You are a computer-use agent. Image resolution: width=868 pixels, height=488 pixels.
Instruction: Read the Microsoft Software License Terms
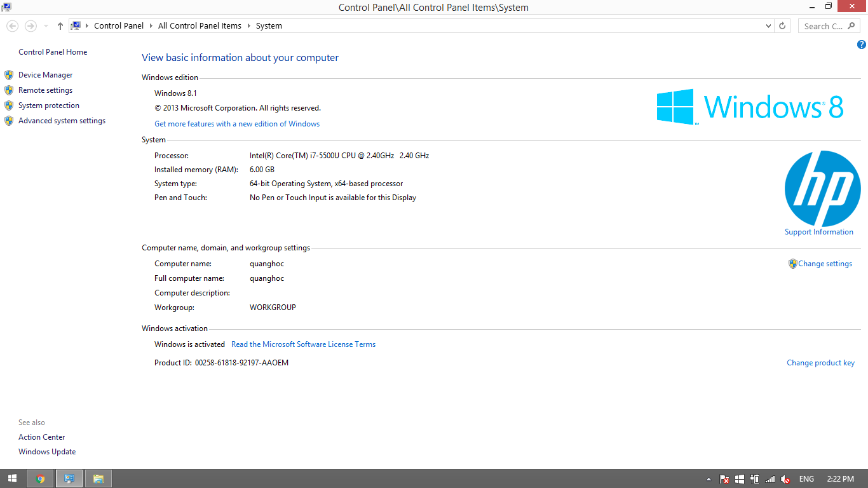[x=303, y=344]
